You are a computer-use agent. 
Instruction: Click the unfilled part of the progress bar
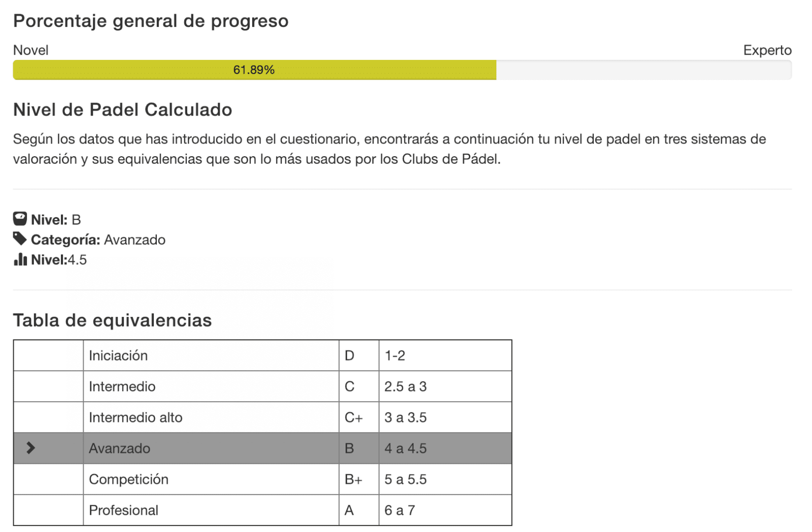click(644, 70)
